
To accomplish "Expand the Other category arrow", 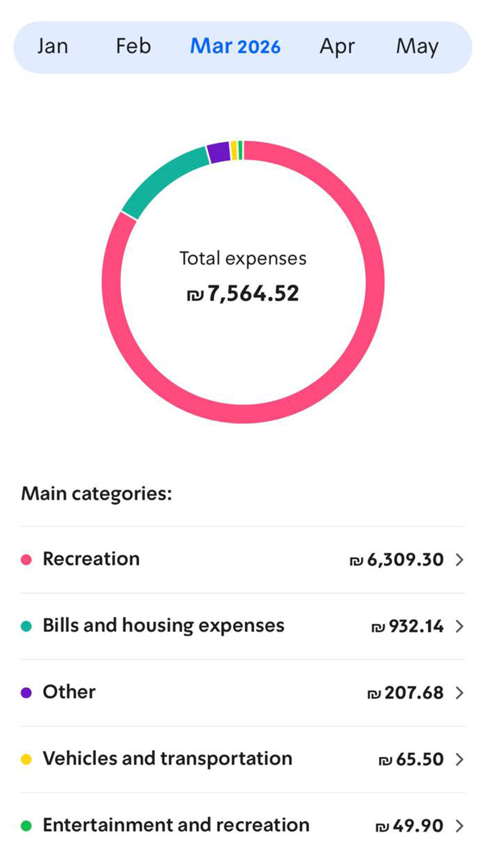I will point(460,693).
